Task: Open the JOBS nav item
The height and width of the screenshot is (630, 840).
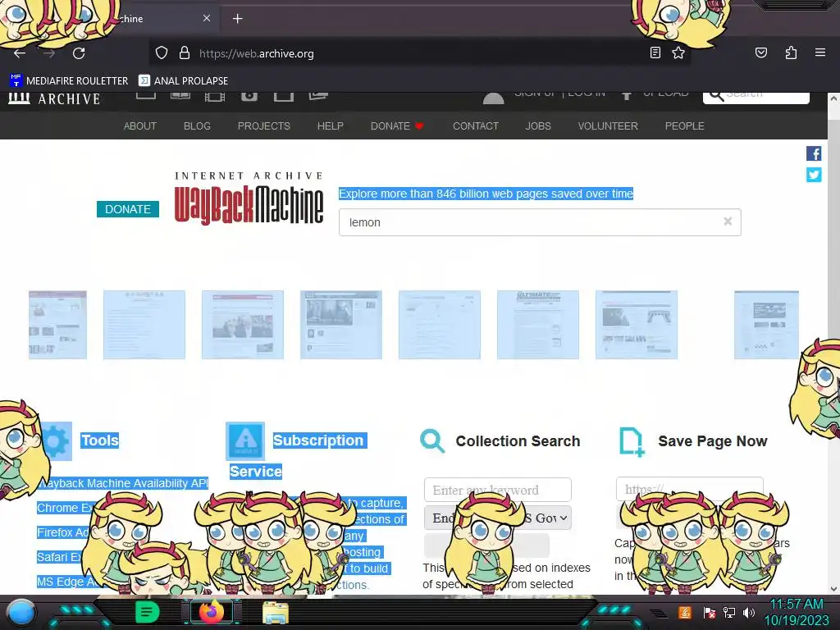Action: click(538, 126)
